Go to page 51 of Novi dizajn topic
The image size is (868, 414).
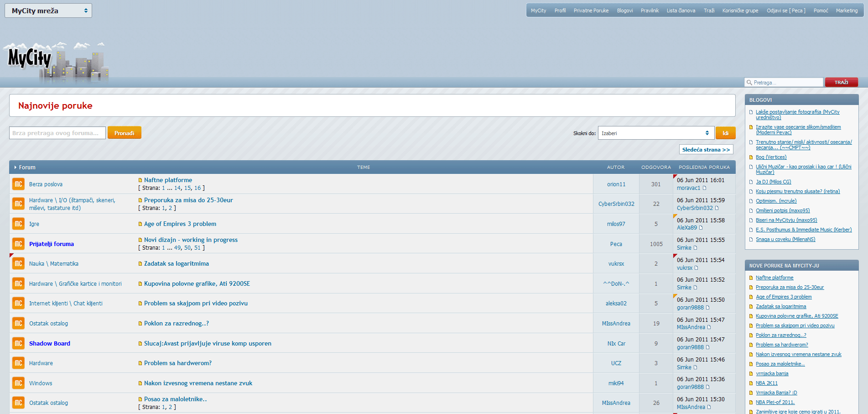coord(198,248)
